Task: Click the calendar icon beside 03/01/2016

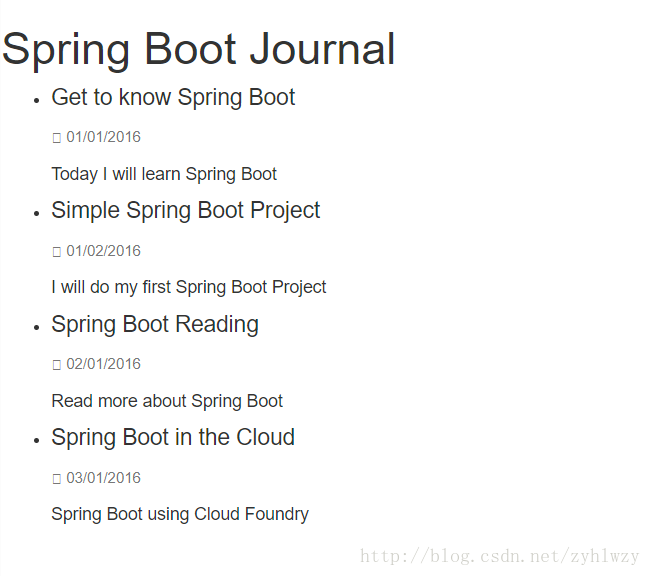Action: (57, 479)
